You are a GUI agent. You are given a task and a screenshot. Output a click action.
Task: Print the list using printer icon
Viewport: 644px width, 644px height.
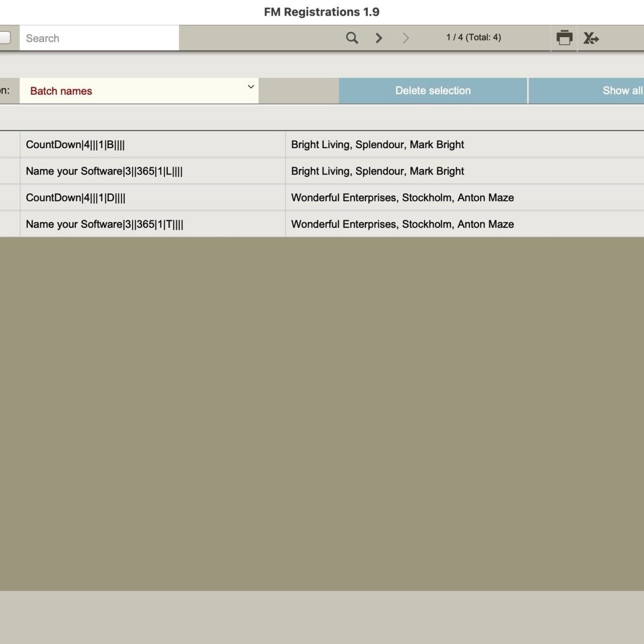[x=564, y=38]
